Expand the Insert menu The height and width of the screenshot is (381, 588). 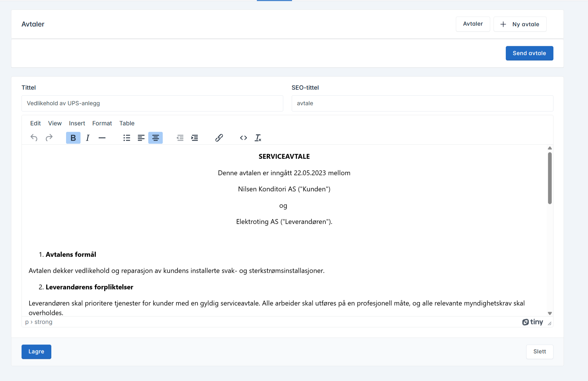tap(77, 123)
